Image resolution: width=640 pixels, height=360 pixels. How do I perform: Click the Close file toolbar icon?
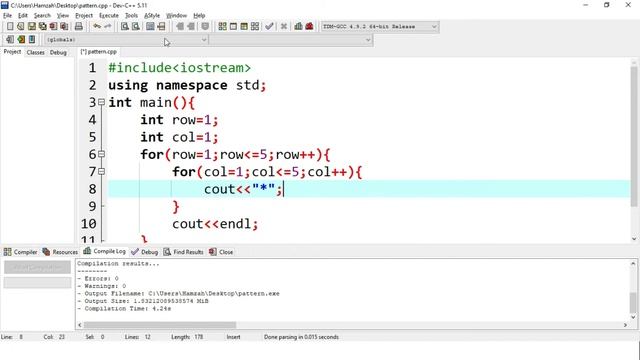click(53, 27)
